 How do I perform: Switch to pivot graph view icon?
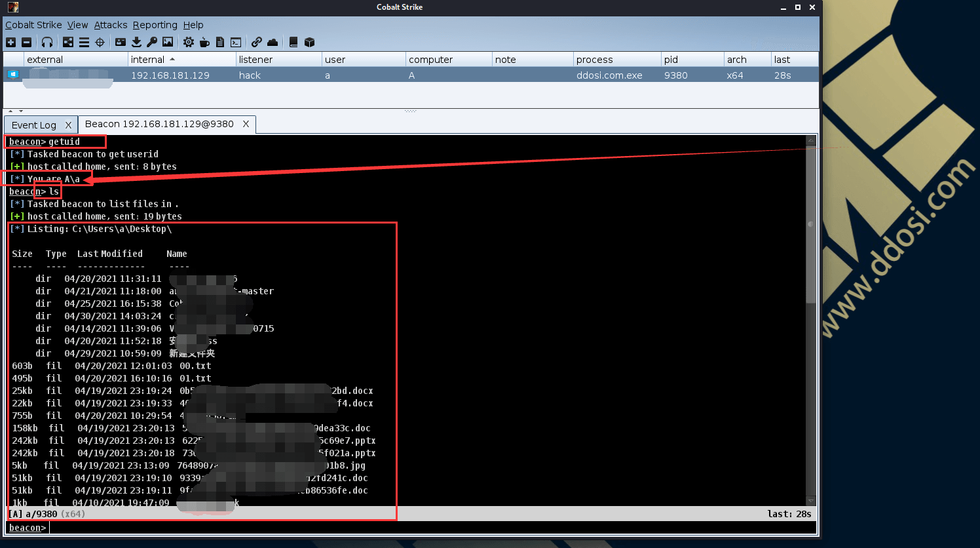[x=68, y=42]
